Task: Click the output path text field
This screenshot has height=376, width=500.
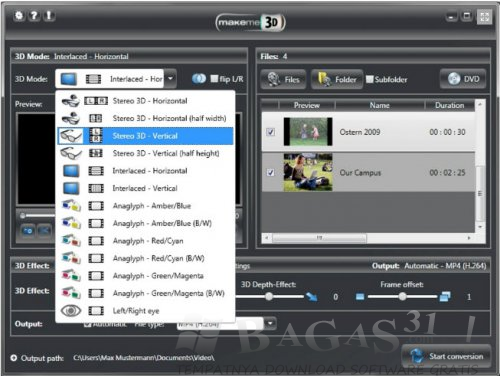Action: click(144, 358)
